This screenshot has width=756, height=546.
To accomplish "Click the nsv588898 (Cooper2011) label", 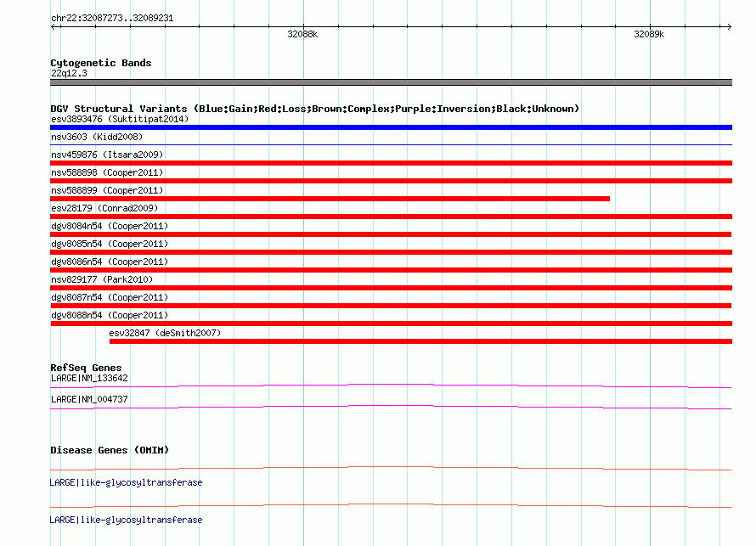I will click(107, 172).
